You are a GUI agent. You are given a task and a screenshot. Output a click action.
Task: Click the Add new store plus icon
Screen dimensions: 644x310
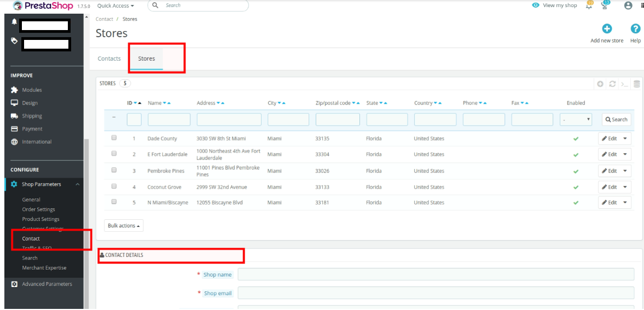pyautogui.click(x=607, y=29)
